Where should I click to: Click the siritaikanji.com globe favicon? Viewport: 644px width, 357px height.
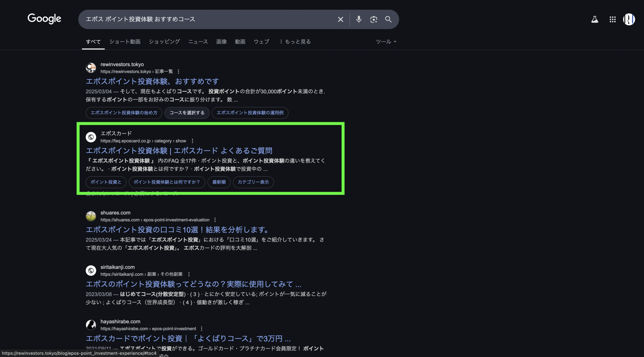point(91,270)
